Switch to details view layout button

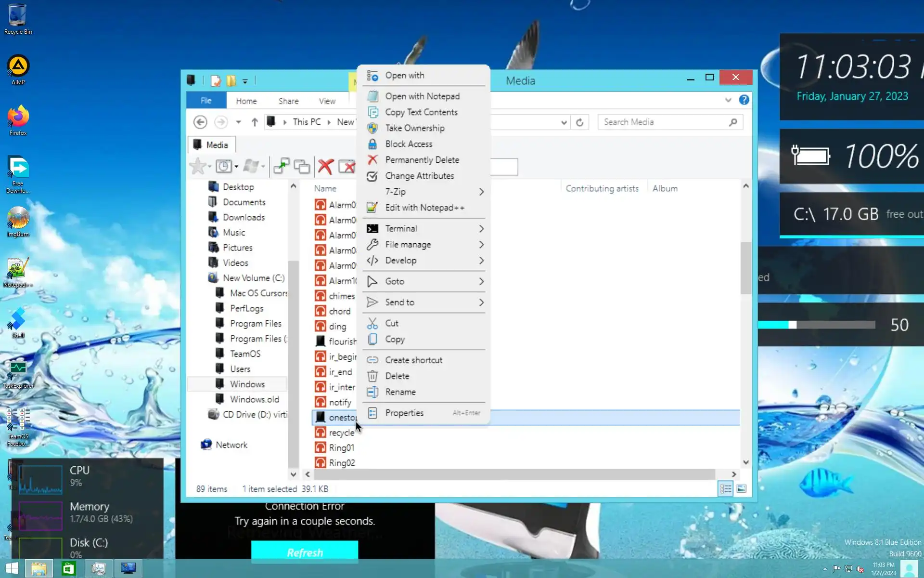725,489
